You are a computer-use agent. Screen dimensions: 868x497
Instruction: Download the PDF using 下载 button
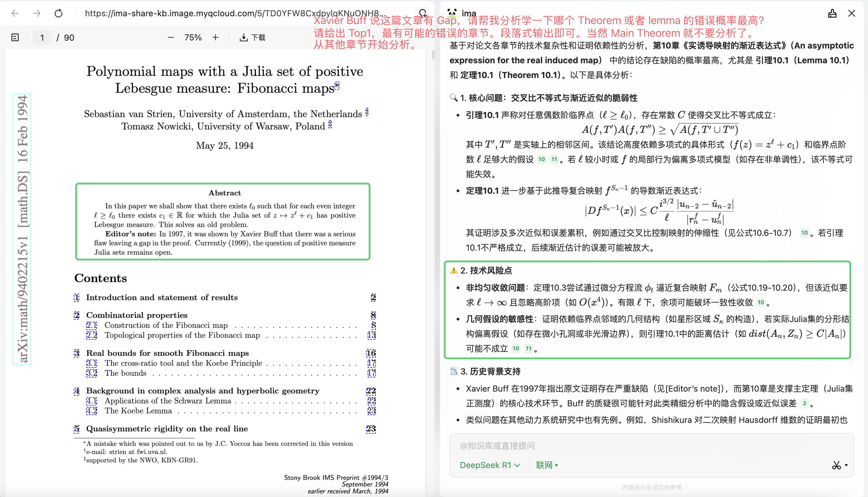(x=253, y=38)
